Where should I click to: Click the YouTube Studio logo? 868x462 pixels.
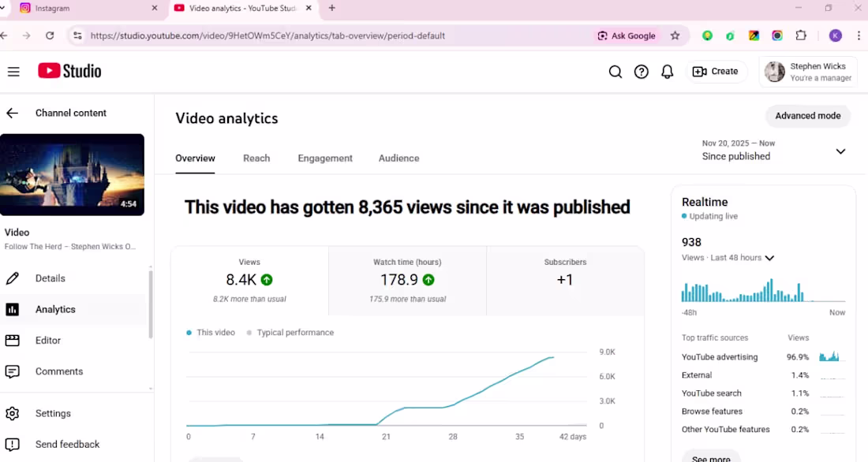[69, 71]
